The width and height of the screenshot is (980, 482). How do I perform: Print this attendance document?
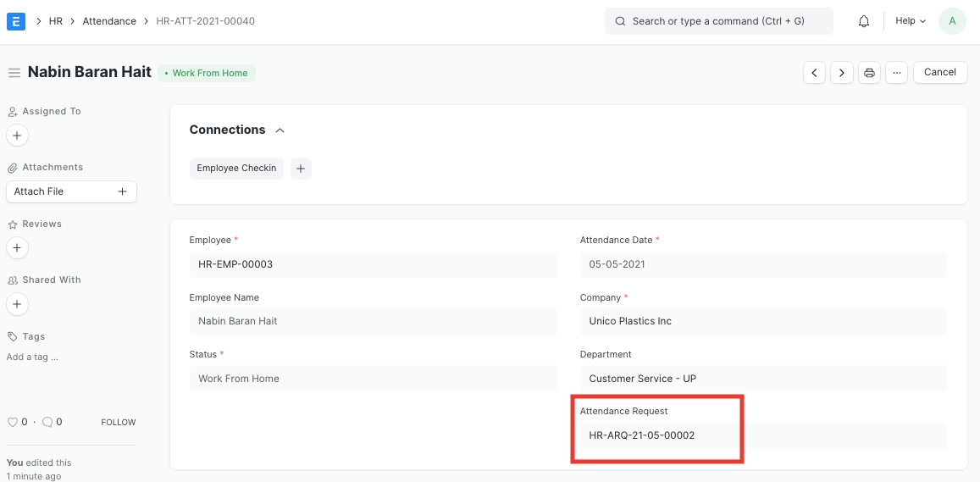pyautogui.click(x=869, y=73)
